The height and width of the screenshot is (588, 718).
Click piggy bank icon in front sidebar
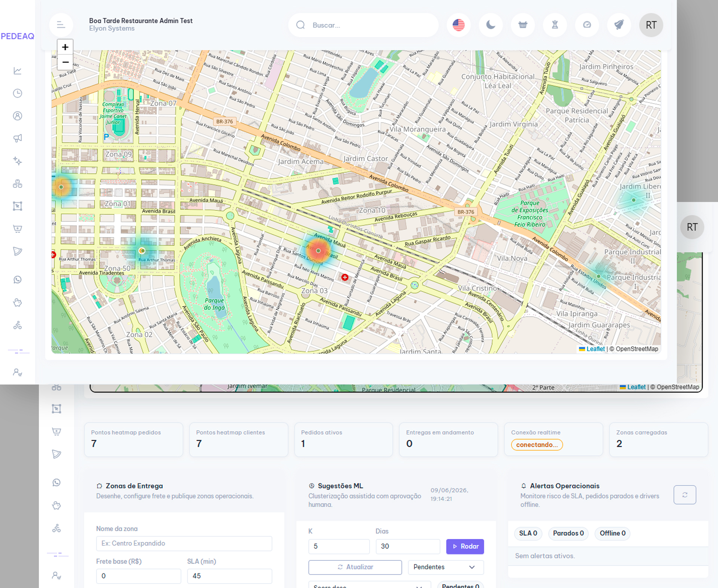click(18, 303)
